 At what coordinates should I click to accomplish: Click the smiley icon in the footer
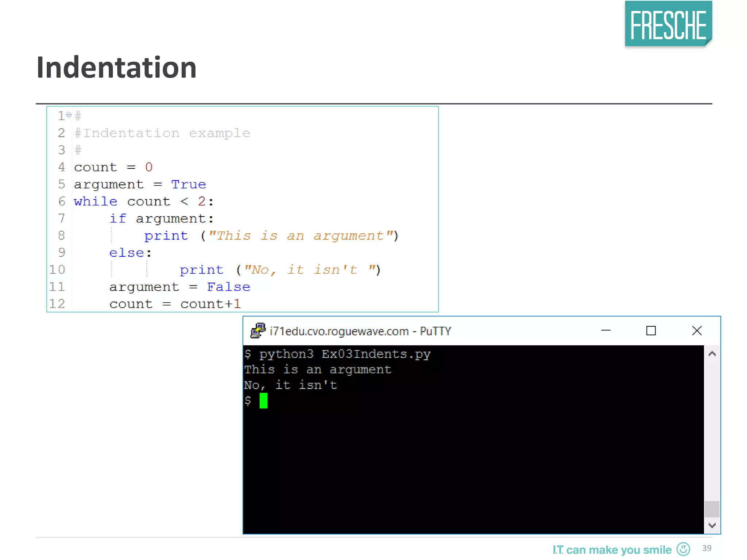click(683, 549)
